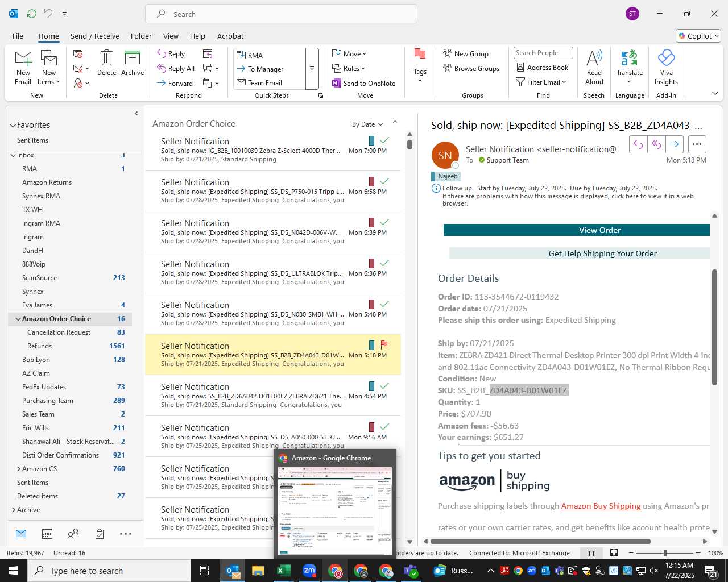Click Reply All in the ribbon
The width and height of the screenshot is (728, 582).
coord(176,69)
